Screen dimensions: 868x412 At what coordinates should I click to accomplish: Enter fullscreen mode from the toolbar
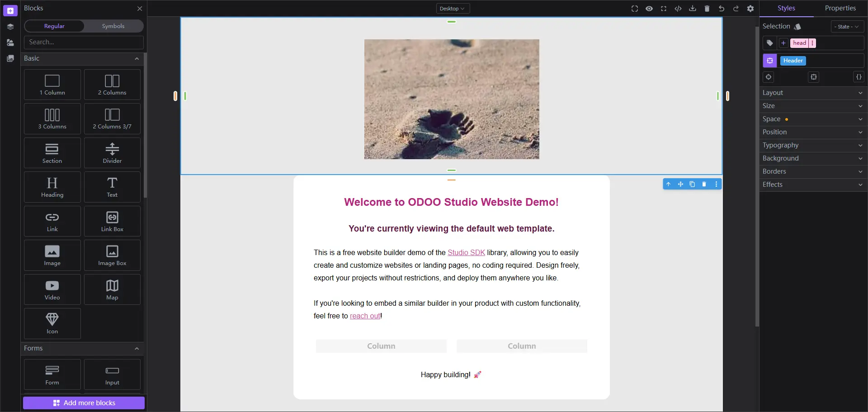pyautogui.click(x=664, y=9)
